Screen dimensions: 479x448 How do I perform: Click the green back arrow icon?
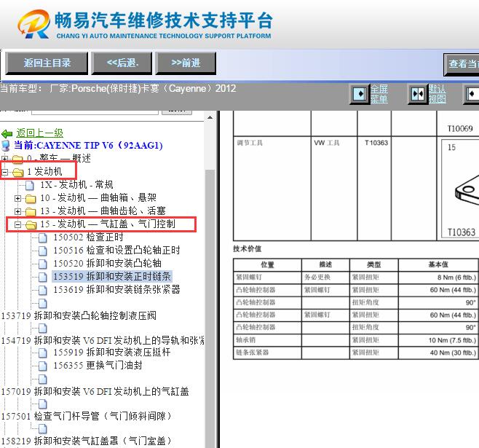coord(7,133)
